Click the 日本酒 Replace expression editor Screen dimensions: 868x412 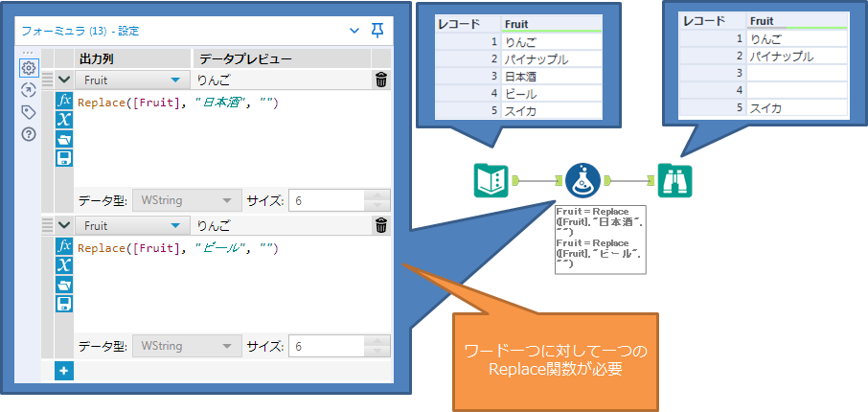[x=233, y=138]
